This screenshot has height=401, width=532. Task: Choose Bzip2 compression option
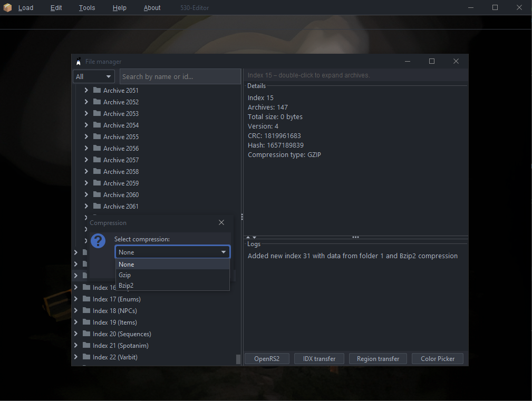(x=126, y=286)
